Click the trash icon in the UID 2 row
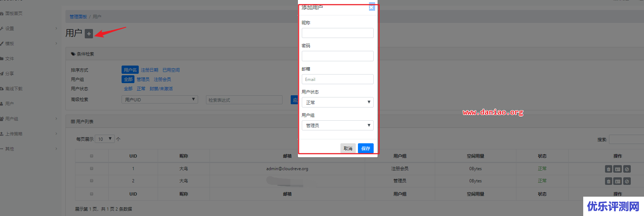Screen dimensions: 644x216 coord(609,181)
